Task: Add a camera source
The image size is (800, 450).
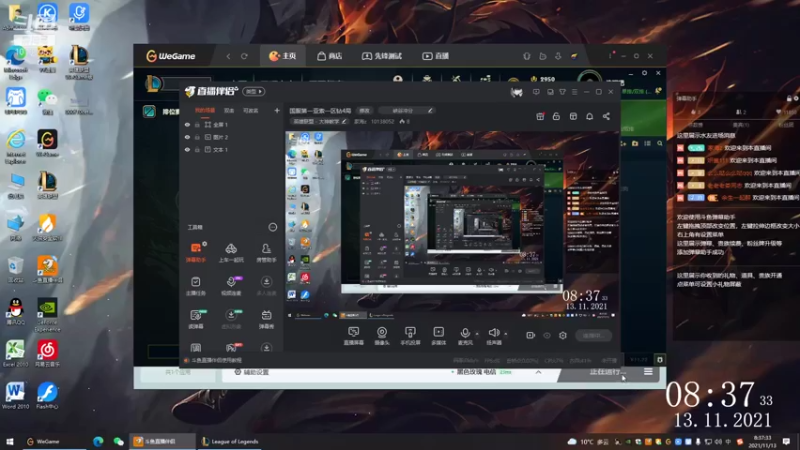Action: [382, 336]
